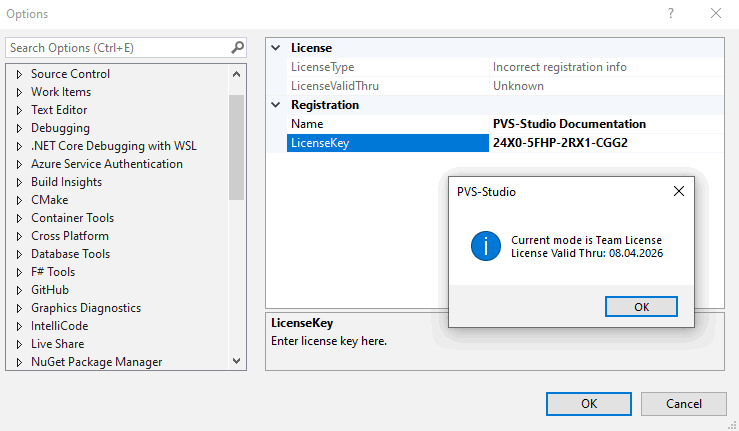Expand the Debugging node
This screenshot has height=431, width=739.
19,128
